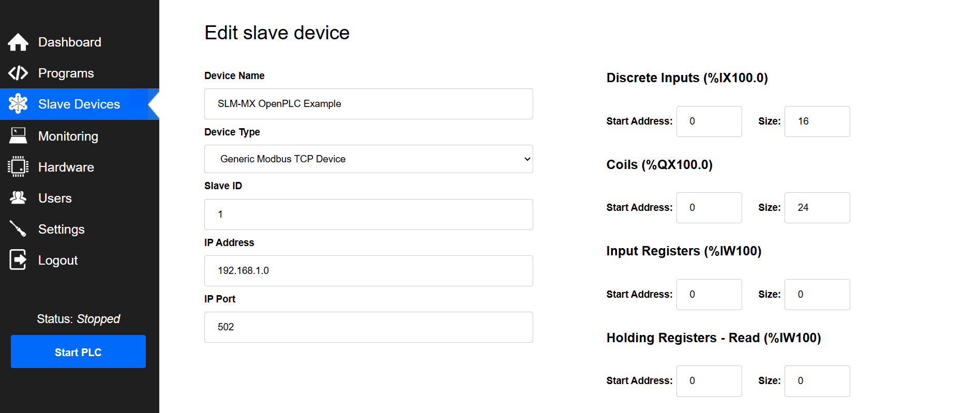Click the Logout arrow icon
This screenshot has height=413, width=980.
point(18,259)
